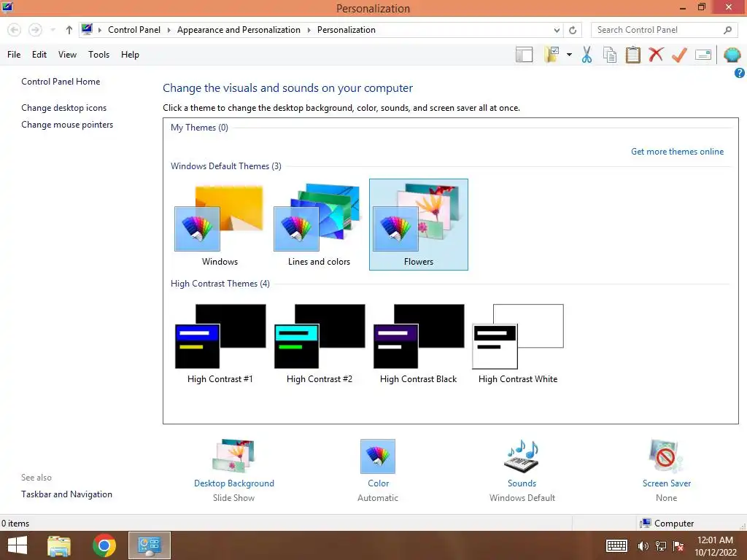
Task: Click the Cut scissors icon
Action: click(x=587, y=55)
